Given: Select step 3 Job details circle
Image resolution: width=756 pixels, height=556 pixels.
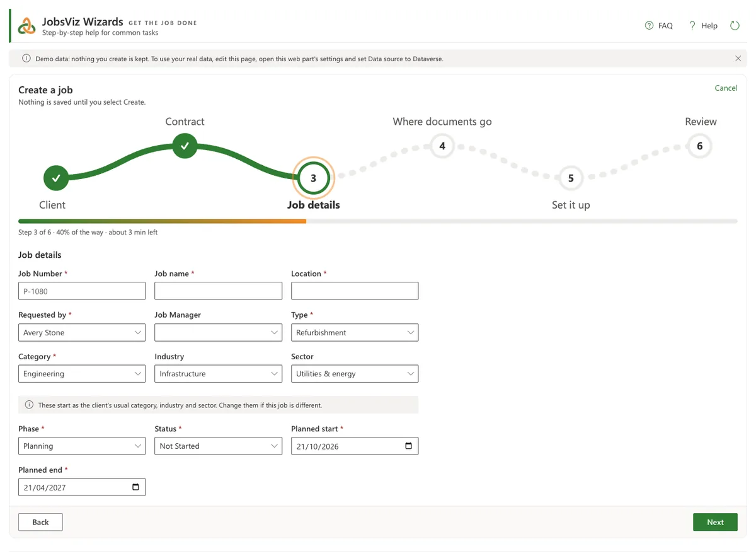Looking at the screenshot, I should 313,178.
